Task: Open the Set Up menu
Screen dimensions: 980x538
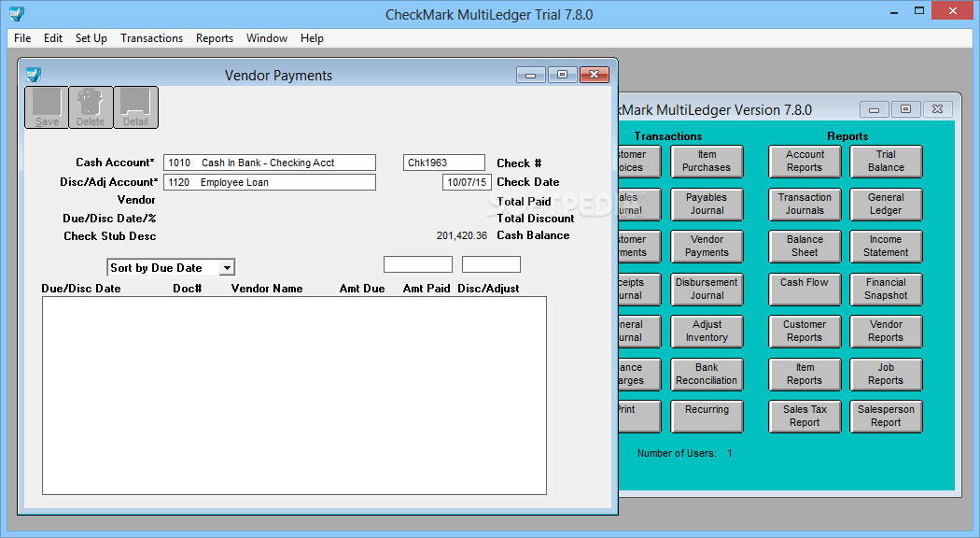Action: 91,38
